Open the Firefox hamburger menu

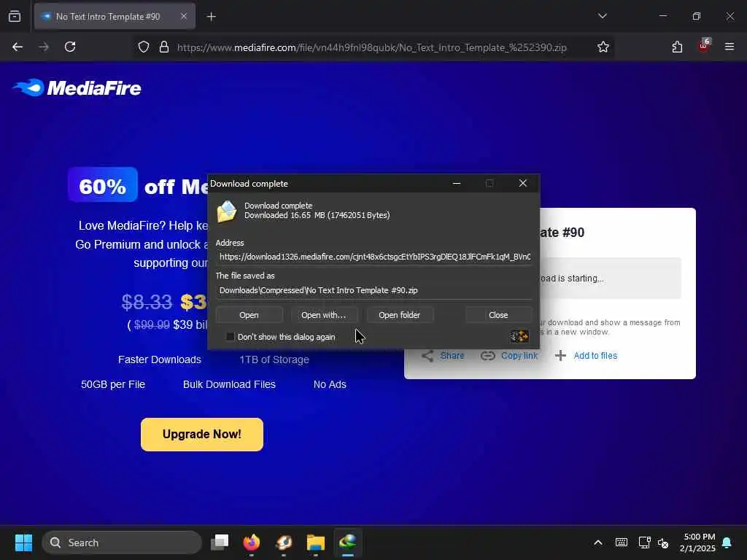pos(729,47)
